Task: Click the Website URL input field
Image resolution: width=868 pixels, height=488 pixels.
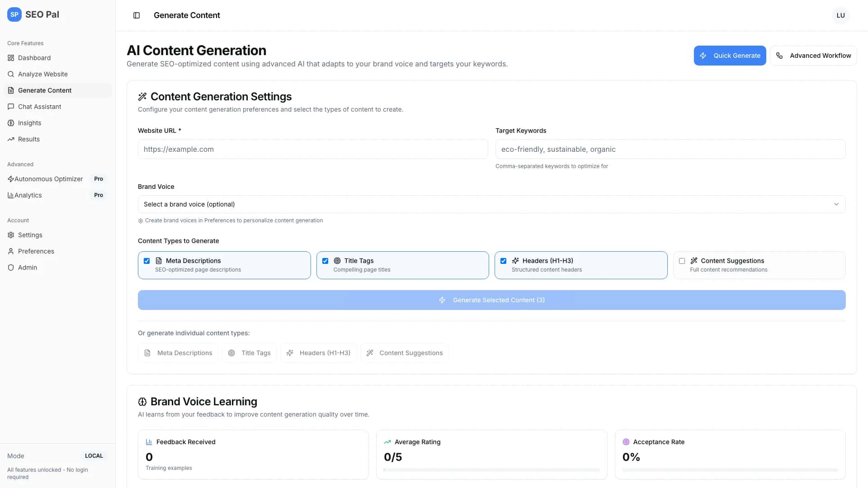Action: point(312,149)
